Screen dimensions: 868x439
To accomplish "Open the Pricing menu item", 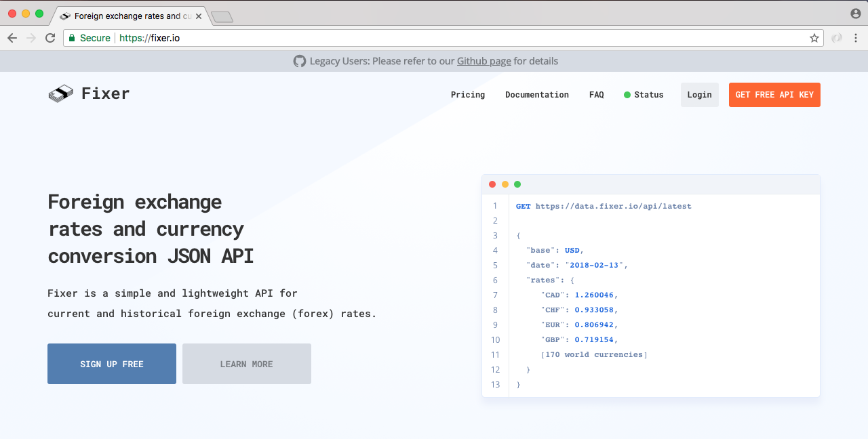I will click(468, 95).
